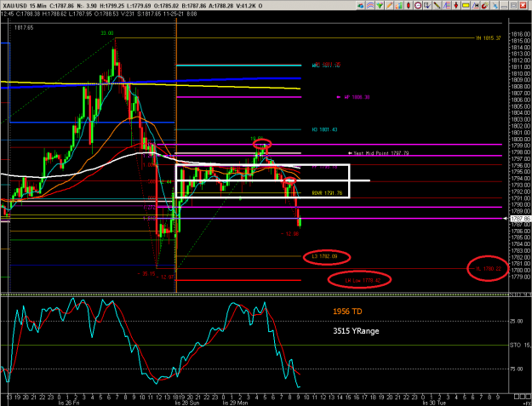The image size is (532, 406).
Task: Open the colored bar chart icon
Action: [x=399, y=5]
